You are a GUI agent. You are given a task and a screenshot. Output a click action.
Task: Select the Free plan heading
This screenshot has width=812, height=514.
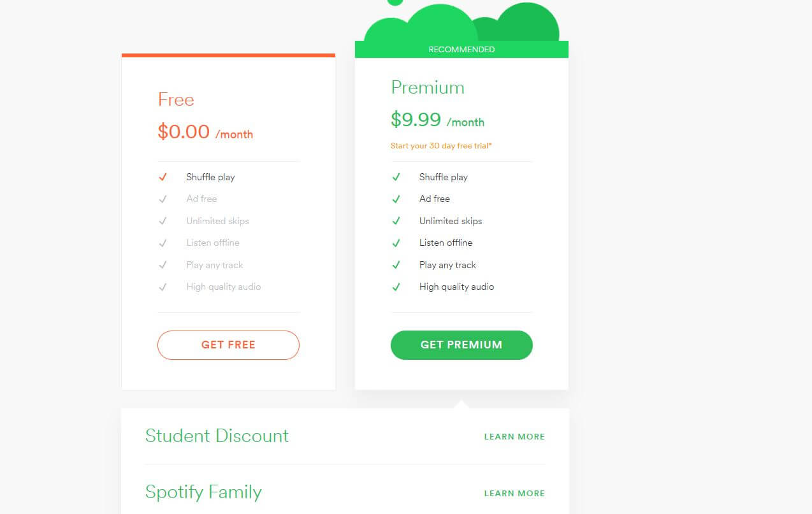click(176, 100)
